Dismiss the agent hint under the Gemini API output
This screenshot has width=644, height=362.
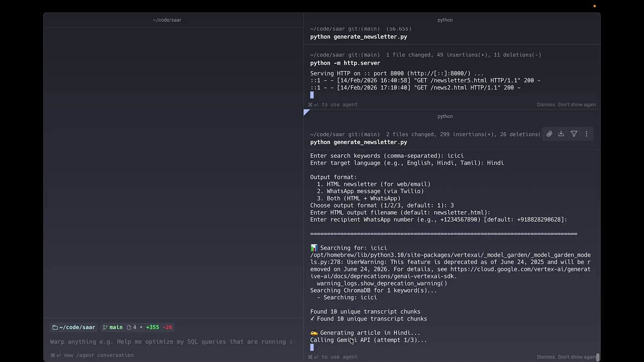coord(545,357)
